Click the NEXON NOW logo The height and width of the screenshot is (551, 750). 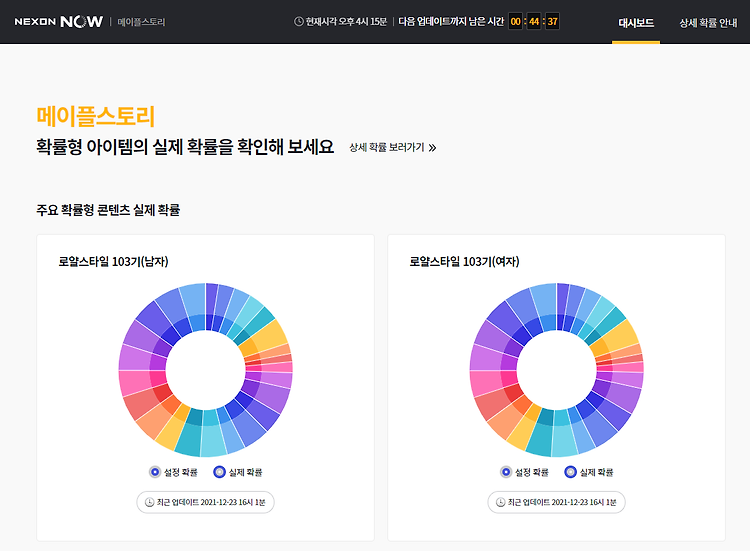point(58,22)
